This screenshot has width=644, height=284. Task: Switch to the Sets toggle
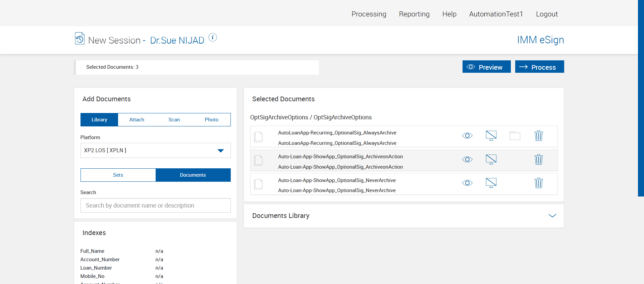point(118,175)
